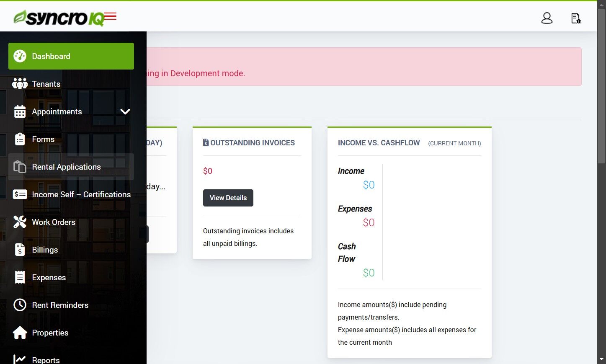Open Appointments menu label
Image resolution: width=606 pixels, height=364 pixels.
click(57, 111)
